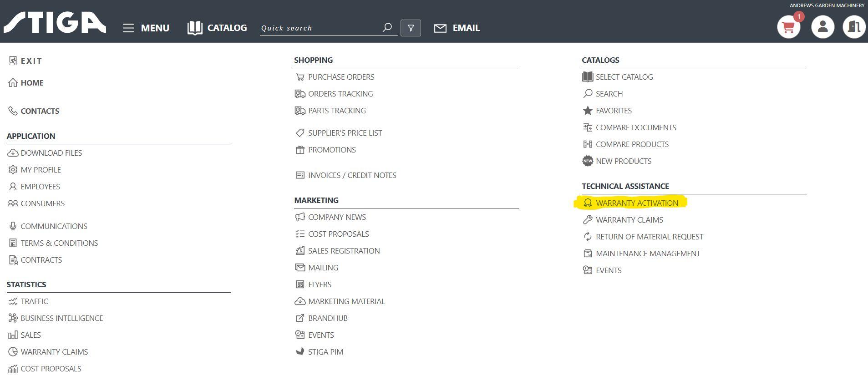Screen dimensions: 868x386
Task: Open Warranty Activation link
Action: 636,203
